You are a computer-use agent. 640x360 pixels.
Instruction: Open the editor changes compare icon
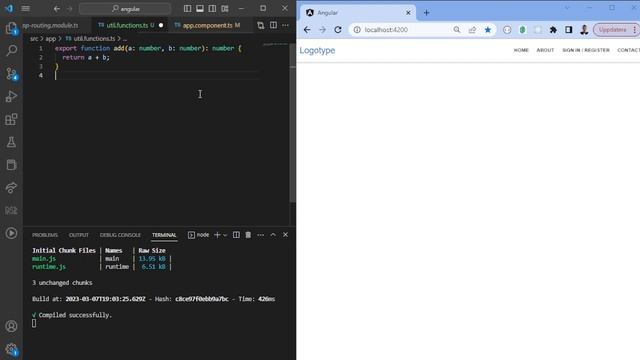[260, 25]
